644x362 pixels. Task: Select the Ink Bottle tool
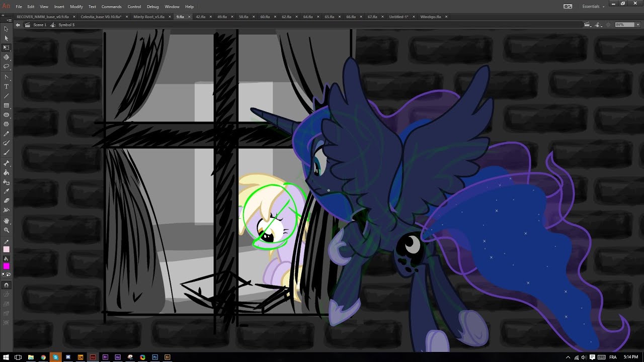click(6, 182)
